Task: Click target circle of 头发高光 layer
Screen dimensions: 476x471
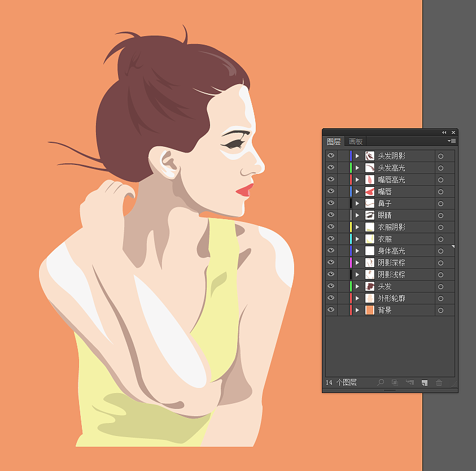Action: click(441, 168)
